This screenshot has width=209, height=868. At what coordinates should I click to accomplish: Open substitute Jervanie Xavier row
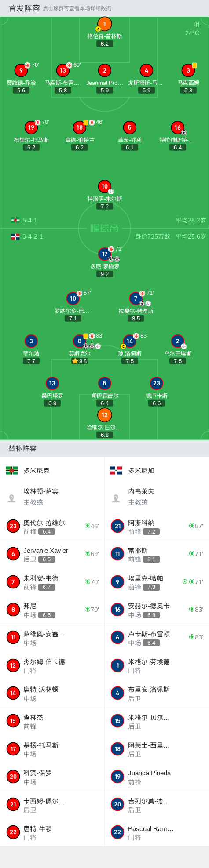[52, 554]
